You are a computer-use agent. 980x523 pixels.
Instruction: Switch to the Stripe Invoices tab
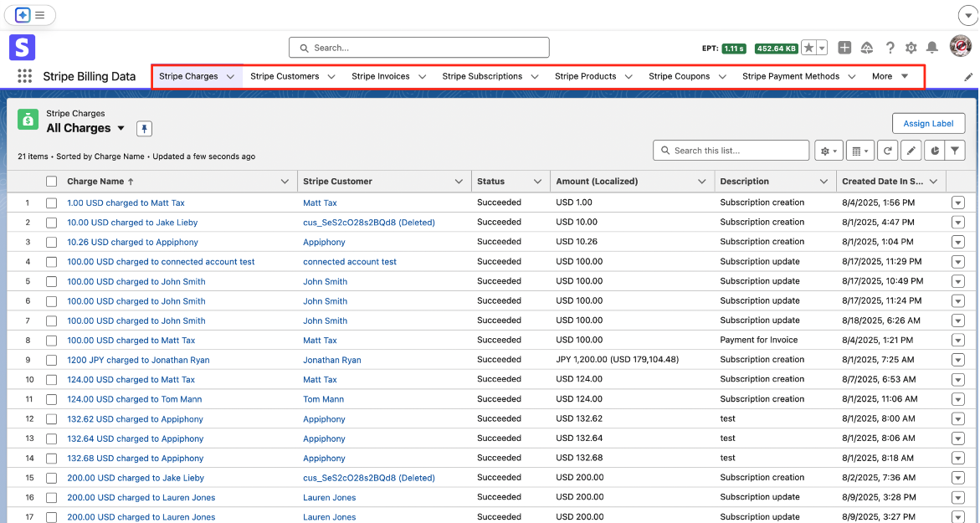(x=380, y=76)
